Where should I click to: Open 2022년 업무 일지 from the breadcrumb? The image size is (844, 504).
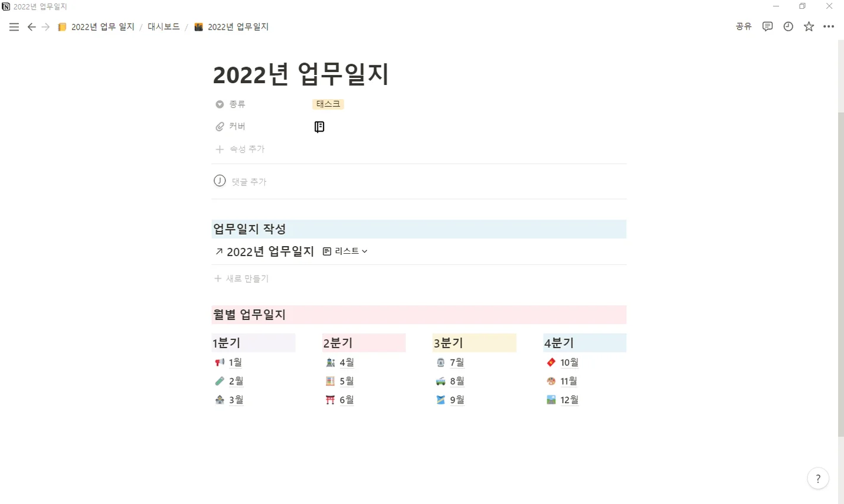102,27
